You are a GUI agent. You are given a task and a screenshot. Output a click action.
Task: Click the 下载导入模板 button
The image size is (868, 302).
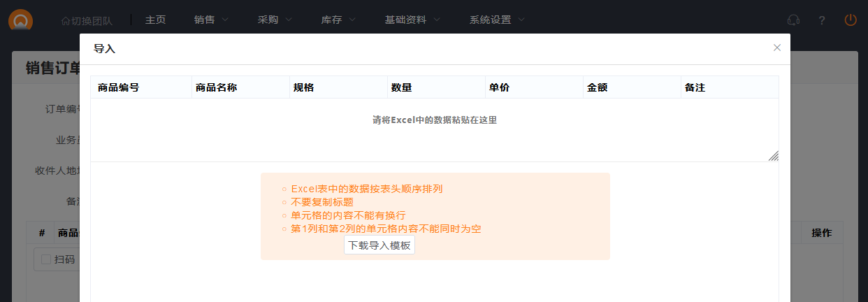point(379,245)
